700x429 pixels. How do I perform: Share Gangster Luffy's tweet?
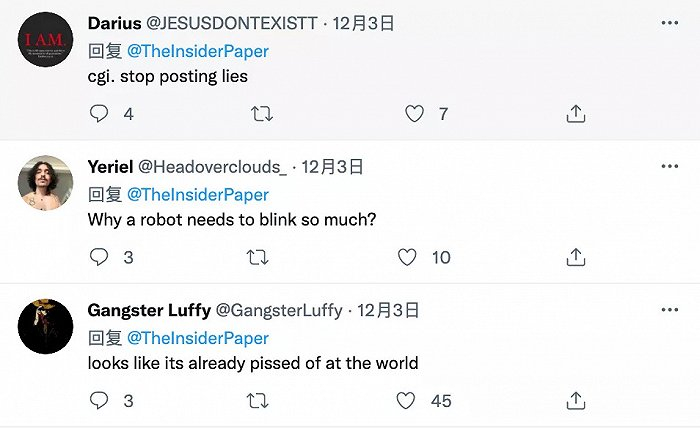(x=575, y=400)
